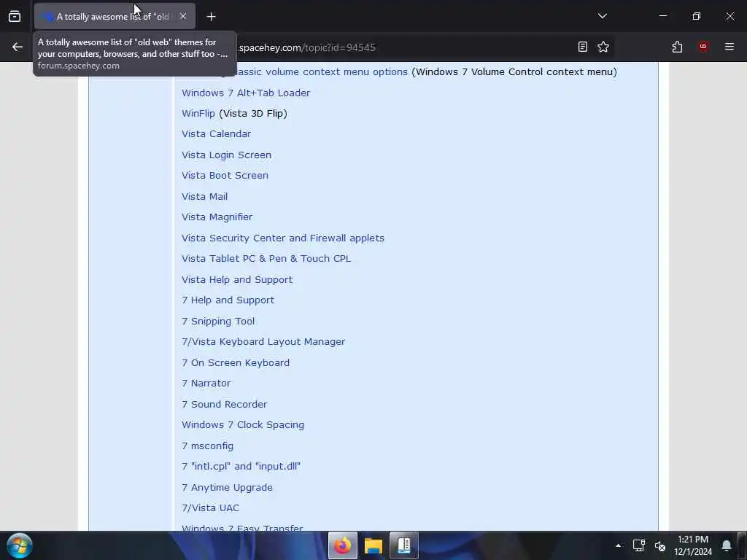Open 7 Narrator link
The width and height of the screenshot is (747, 560).
point(206,384)
